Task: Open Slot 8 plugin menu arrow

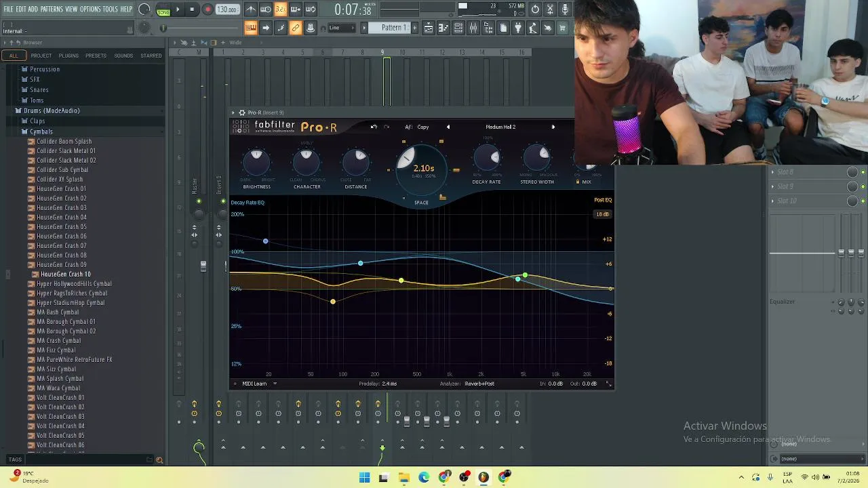Action: coord(772,172)
